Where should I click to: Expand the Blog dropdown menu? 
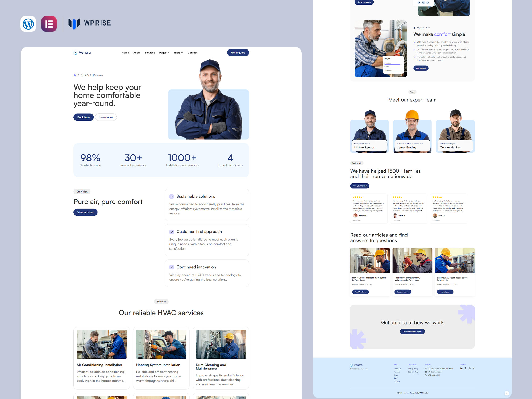point(178,53)
